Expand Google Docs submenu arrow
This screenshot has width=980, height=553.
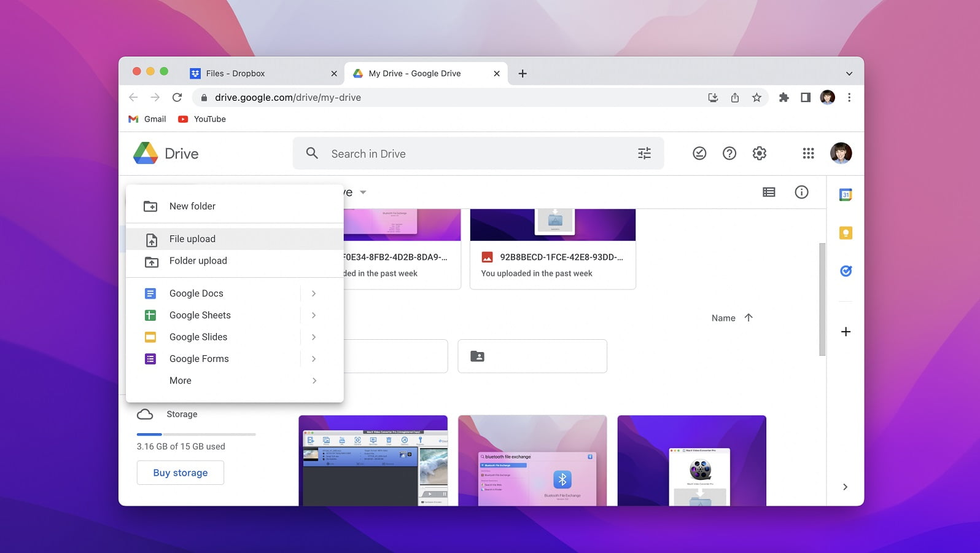tap(314, 293)
